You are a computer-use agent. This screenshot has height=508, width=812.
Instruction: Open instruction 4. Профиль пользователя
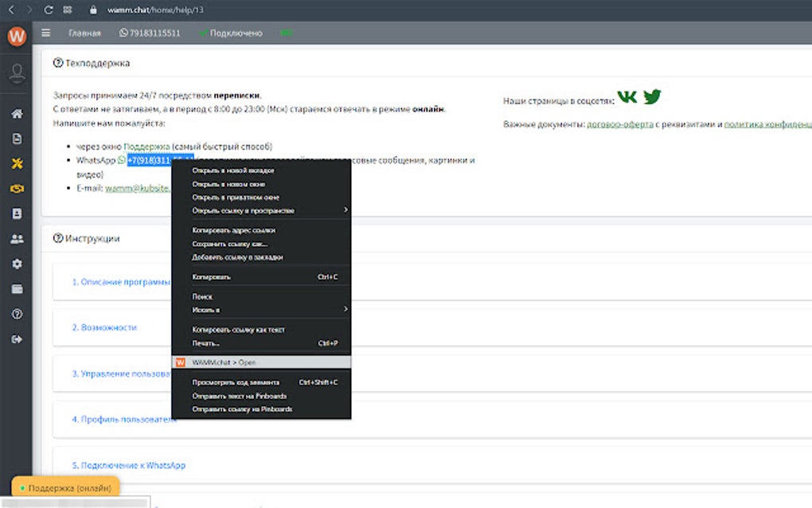[x=123, y=420]
